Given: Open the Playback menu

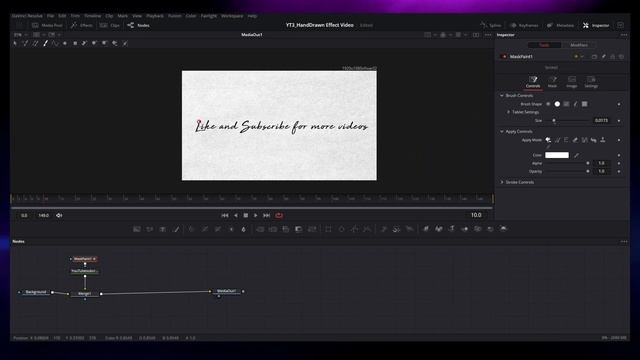Looking at the screenshot, I should (155, 16).
